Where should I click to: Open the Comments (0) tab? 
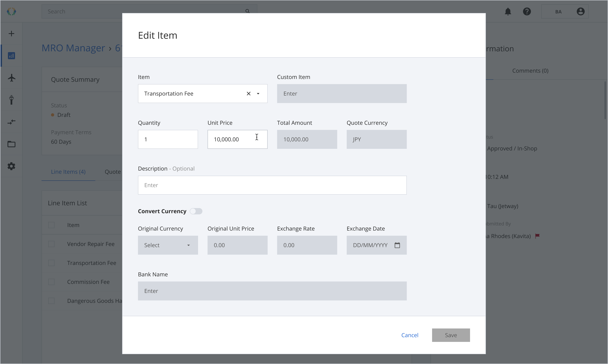pyautogui.click(x=530, y=71)
